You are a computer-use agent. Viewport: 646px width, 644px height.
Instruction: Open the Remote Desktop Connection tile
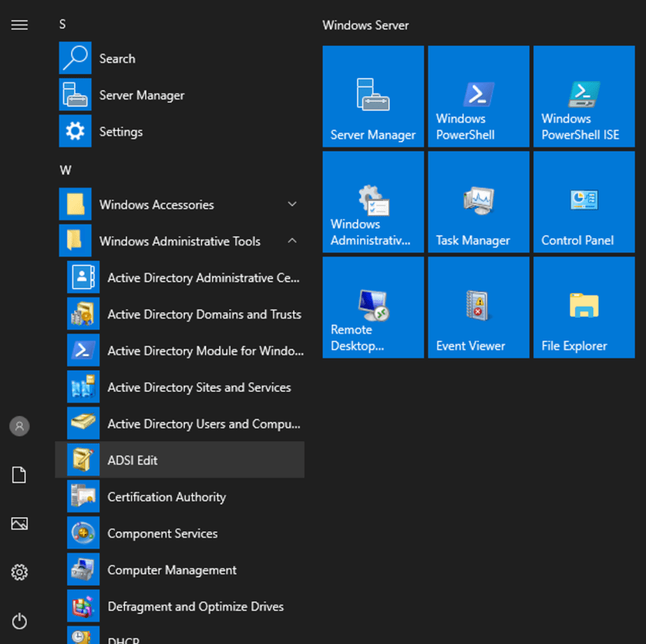(x=373, y=307)
